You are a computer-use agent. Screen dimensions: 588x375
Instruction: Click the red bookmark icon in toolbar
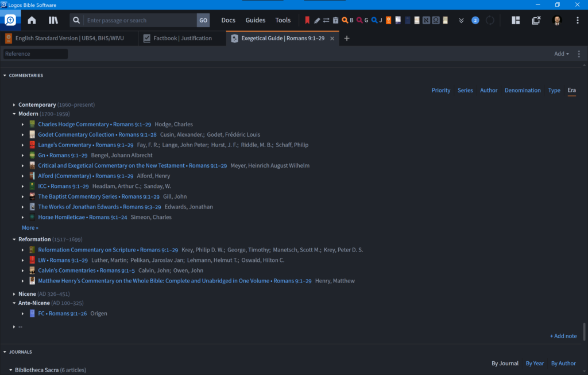pos(307,20)
